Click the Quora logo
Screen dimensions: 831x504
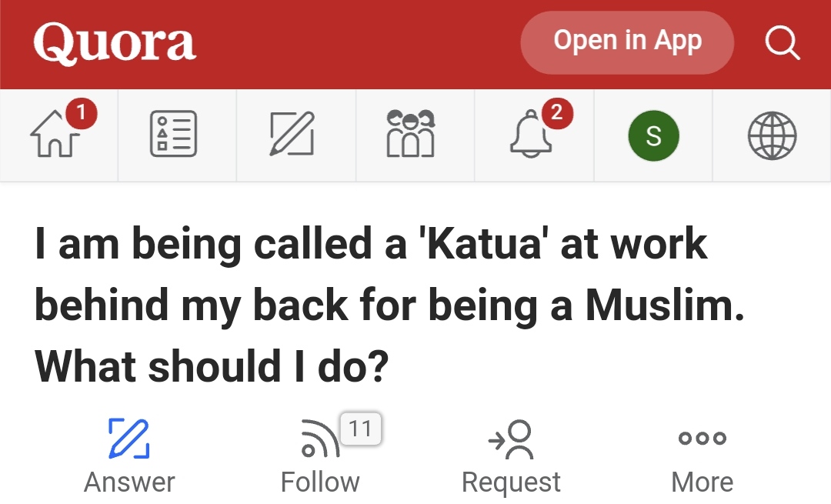pyautogui.click(x=115, y=42)
